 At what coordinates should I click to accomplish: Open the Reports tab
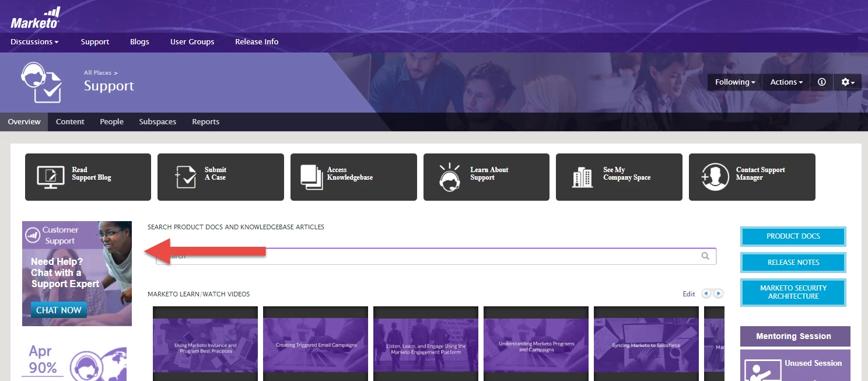coord(205,122)
